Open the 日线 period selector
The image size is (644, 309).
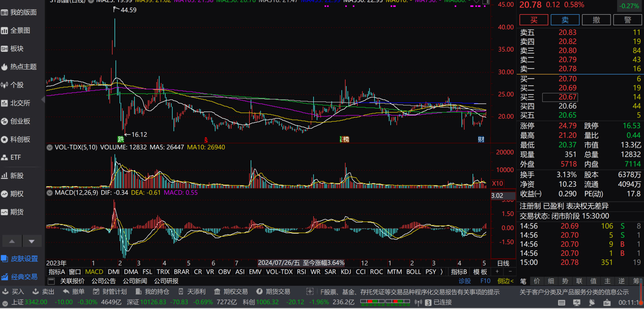pos(503,263)
